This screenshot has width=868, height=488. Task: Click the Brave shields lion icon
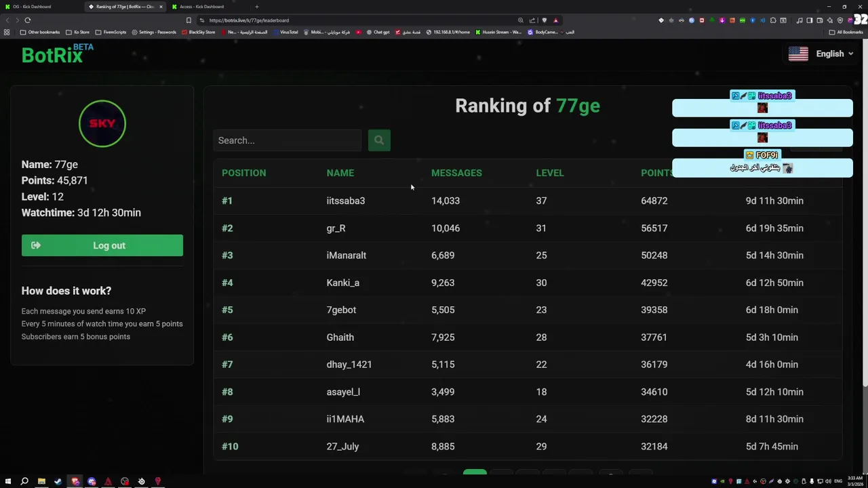tap(544, 20)
